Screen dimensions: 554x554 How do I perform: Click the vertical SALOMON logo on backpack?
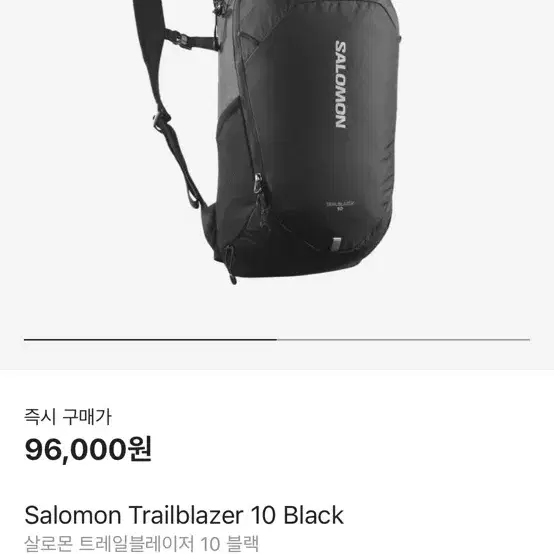341,85
